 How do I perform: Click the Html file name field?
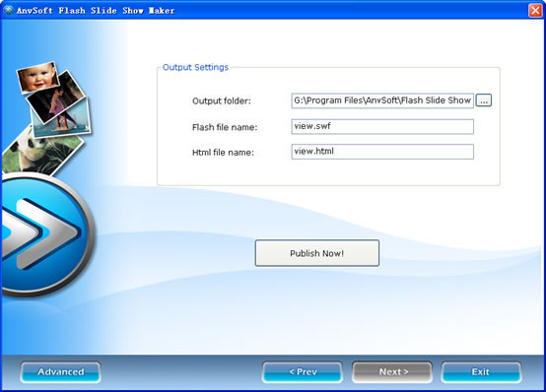[382, 152]
